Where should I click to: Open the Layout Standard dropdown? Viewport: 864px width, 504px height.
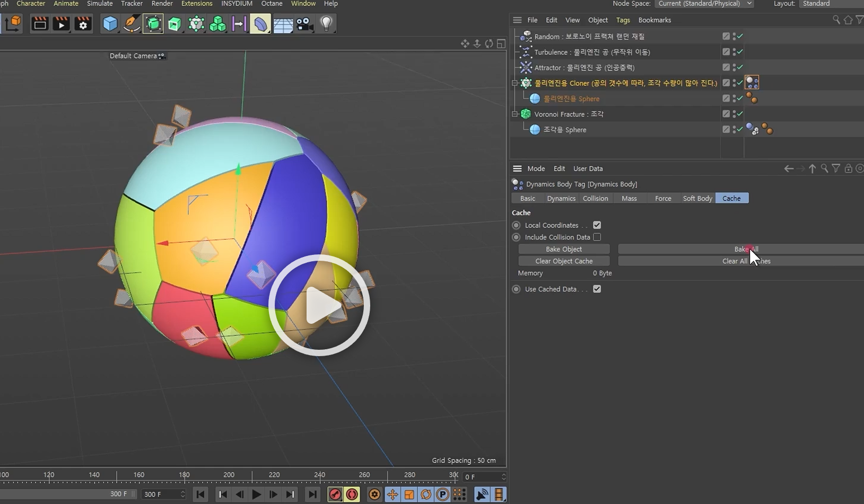[x=832, y=4]
